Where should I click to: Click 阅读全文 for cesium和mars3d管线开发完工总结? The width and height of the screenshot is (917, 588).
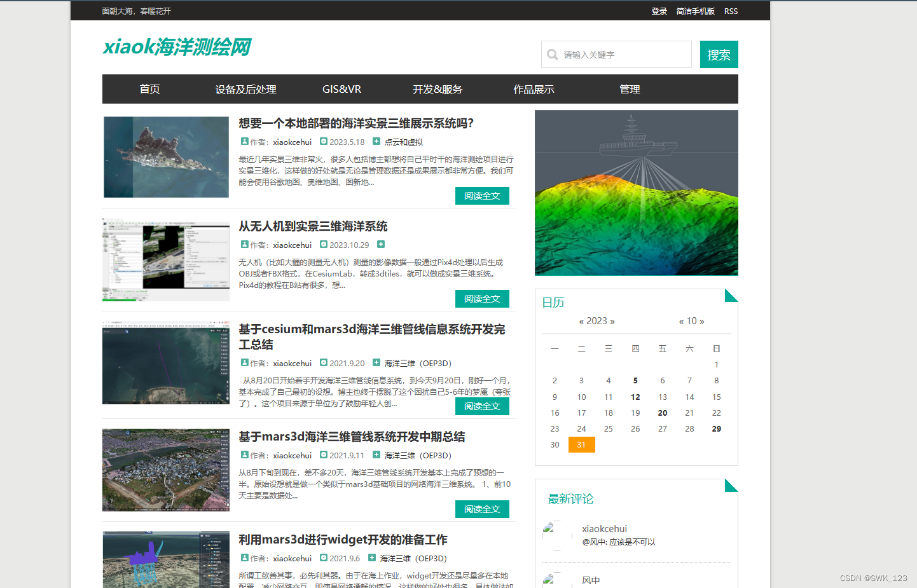482,406
